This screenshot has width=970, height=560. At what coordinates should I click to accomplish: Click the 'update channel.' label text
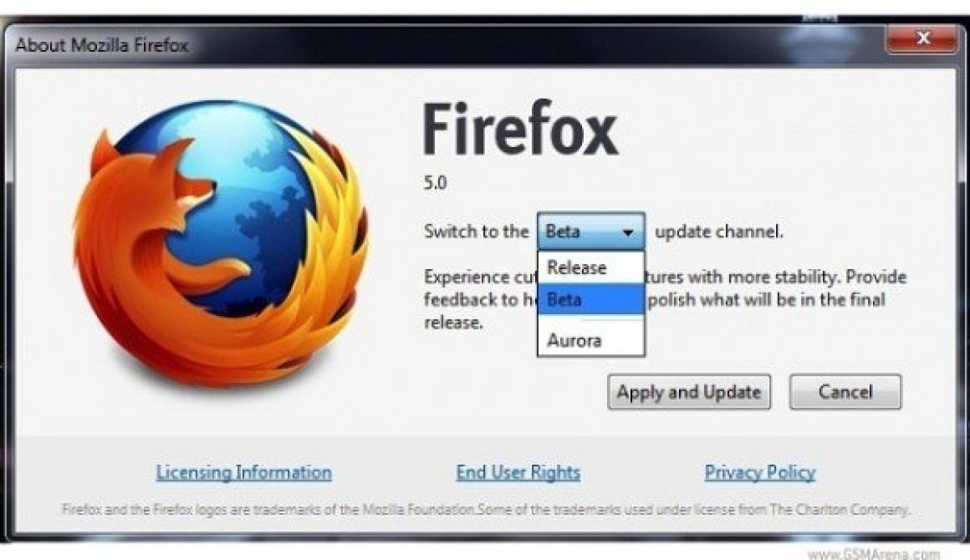[x=719, y=233]
